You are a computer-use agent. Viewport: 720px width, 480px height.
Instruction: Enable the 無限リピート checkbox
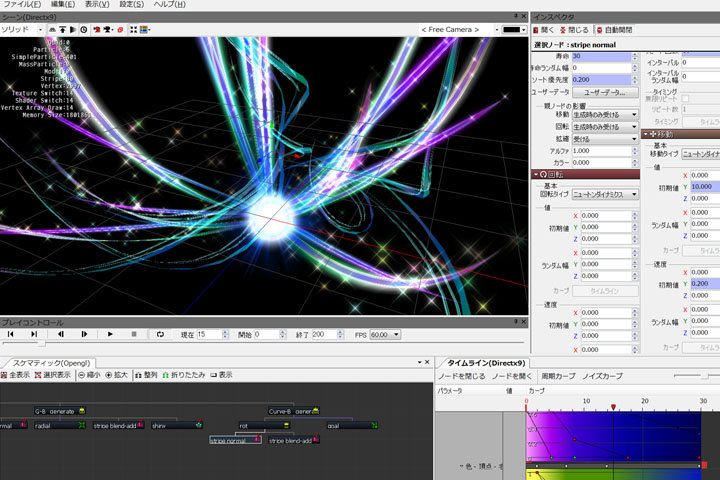click(x=686, y=98)
